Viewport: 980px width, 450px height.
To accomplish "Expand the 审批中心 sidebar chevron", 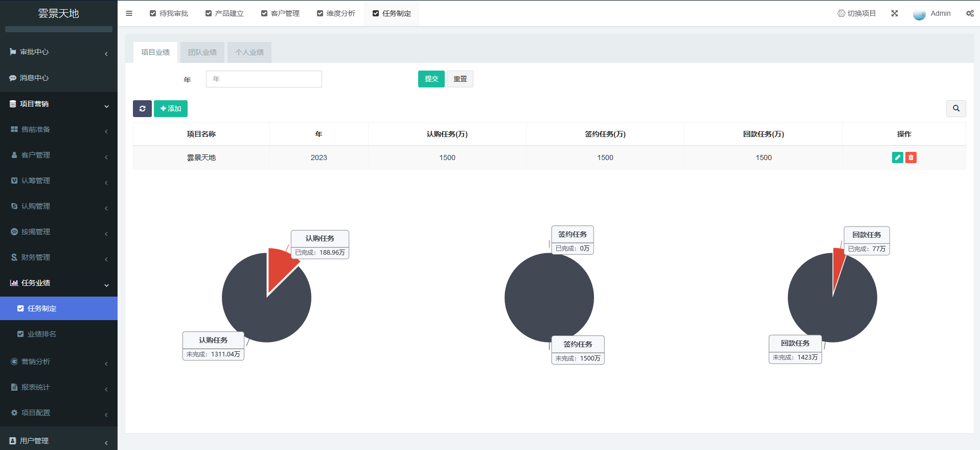I will [x=106, y=54].
